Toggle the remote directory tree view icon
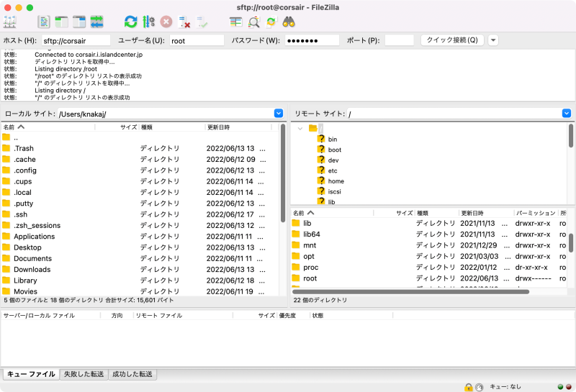 (x=79, y=22)
